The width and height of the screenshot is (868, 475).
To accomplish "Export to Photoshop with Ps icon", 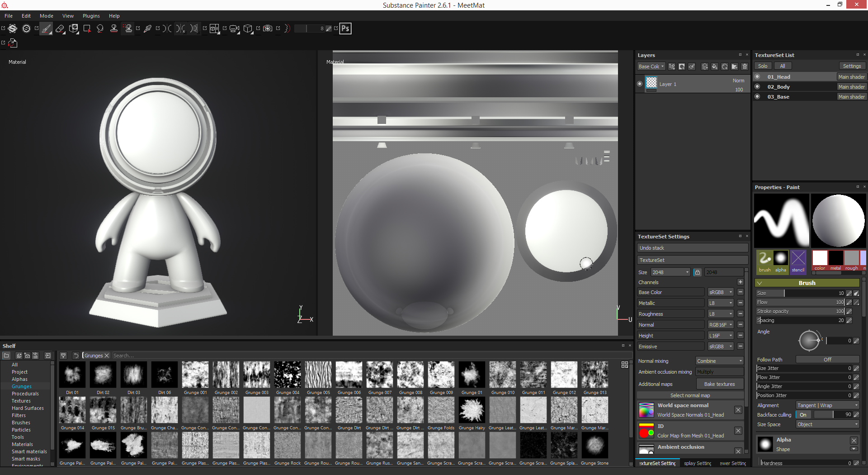I will tap(345, 28).
